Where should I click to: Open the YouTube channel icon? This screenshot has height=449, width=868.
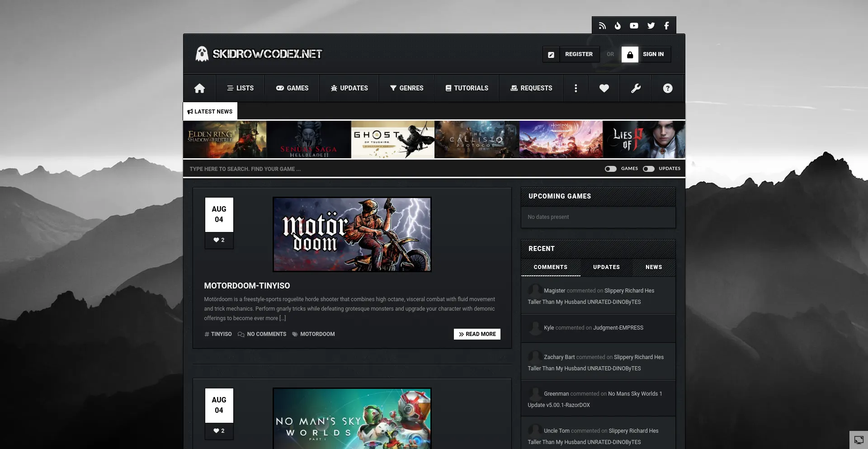[634, 26]
